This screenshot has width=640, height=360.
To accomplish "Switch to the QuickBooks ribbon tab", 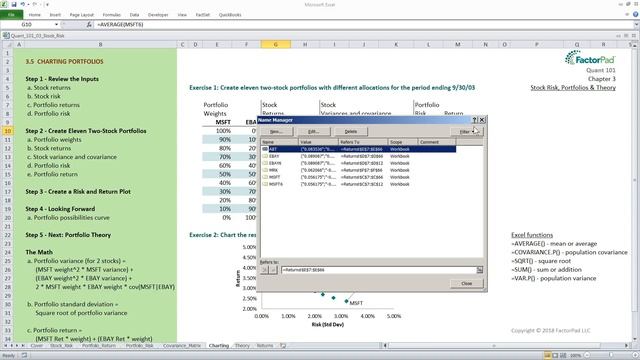I will coord(230,15).
